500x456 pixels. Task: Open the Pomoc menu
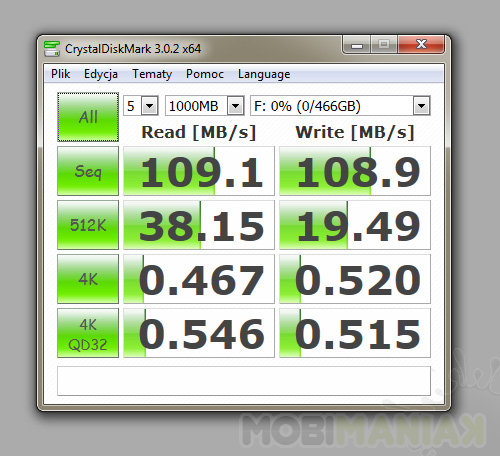click(205, 74)
